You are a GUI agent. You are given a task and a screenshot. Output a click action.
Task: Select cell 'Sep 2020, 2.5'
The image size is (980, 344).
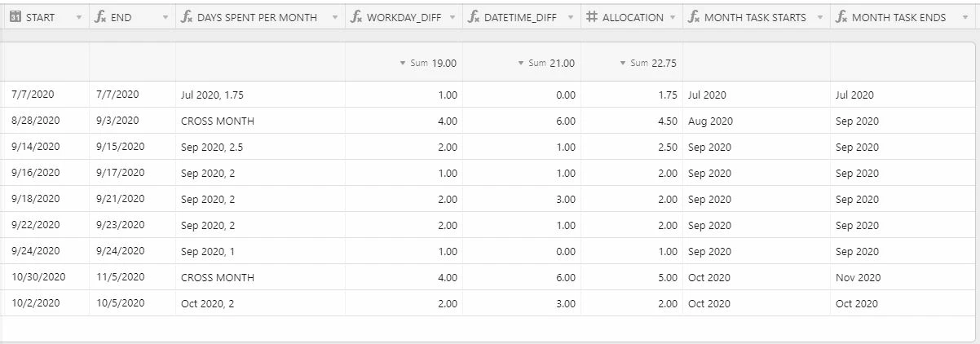point(260,147)
